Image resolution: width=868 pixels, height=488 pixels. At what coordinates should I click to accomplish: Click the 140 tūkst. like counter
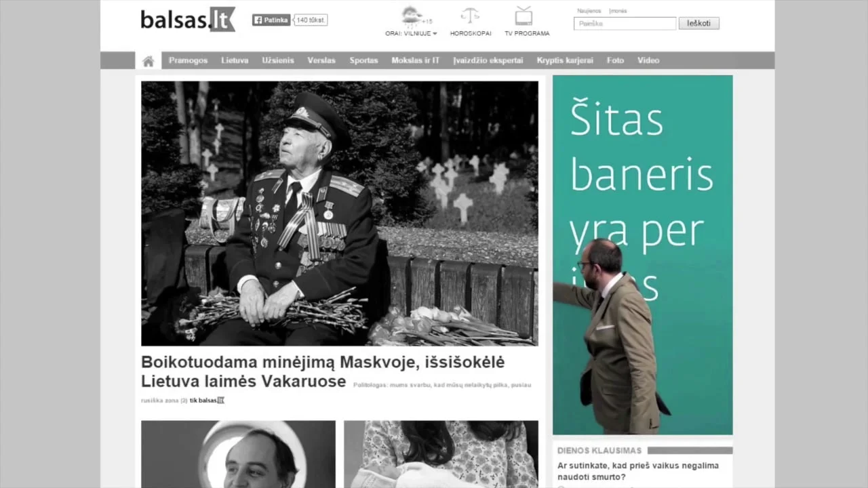(311, 20)
